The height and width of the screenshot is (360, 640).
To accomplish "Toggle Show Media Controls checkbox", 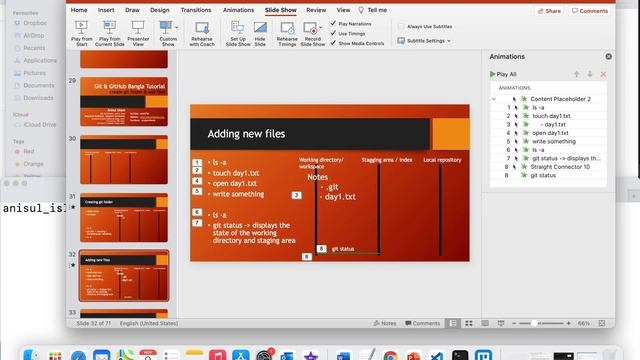I will pyautogui.click(x=333, y=43).
